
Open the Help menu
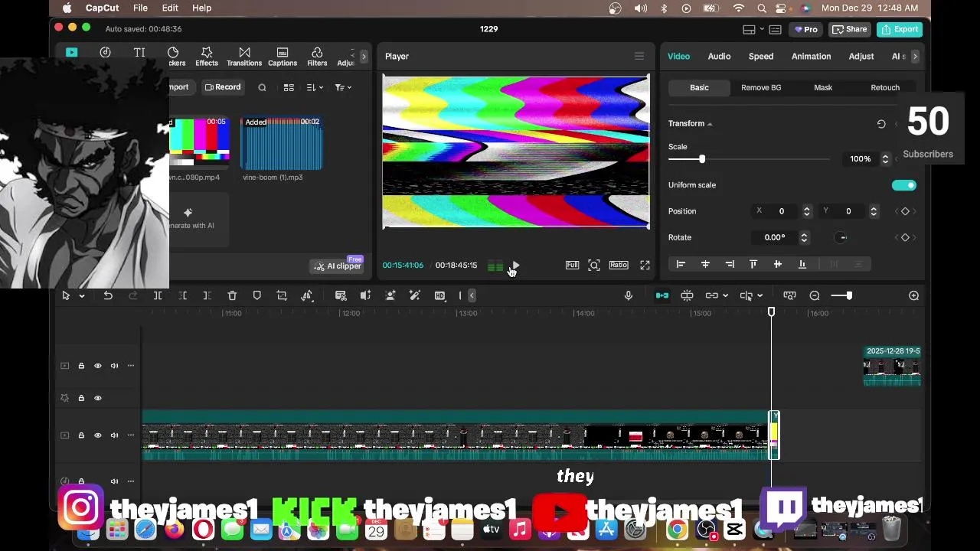(x=201, y=8)
